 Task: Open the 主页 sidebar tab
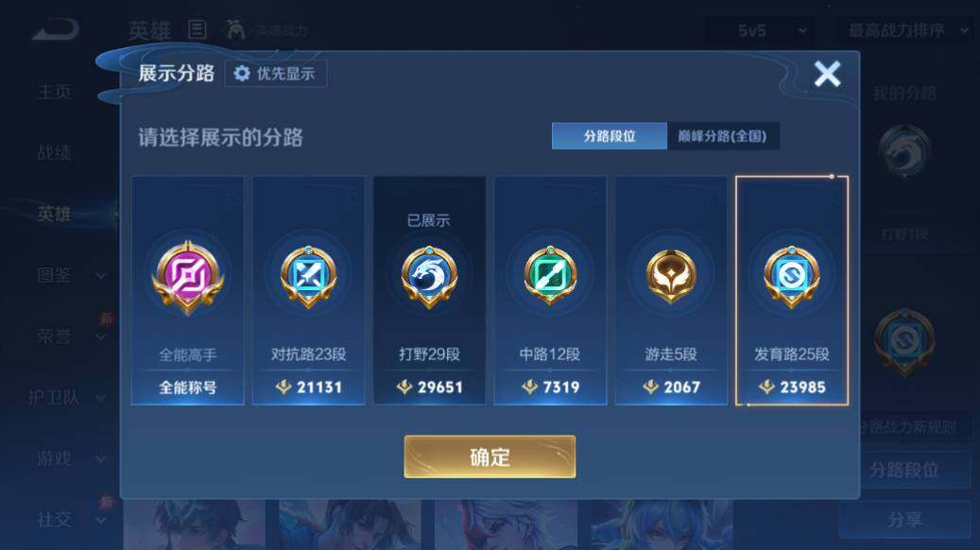coord(55,92)
